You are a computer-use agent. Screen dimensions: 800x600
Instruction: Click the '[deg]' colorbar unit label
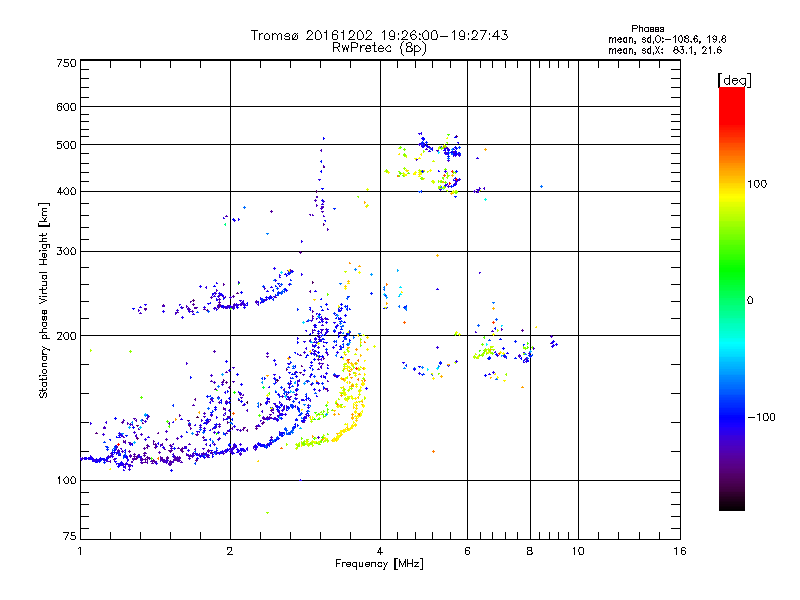[734, 80]
